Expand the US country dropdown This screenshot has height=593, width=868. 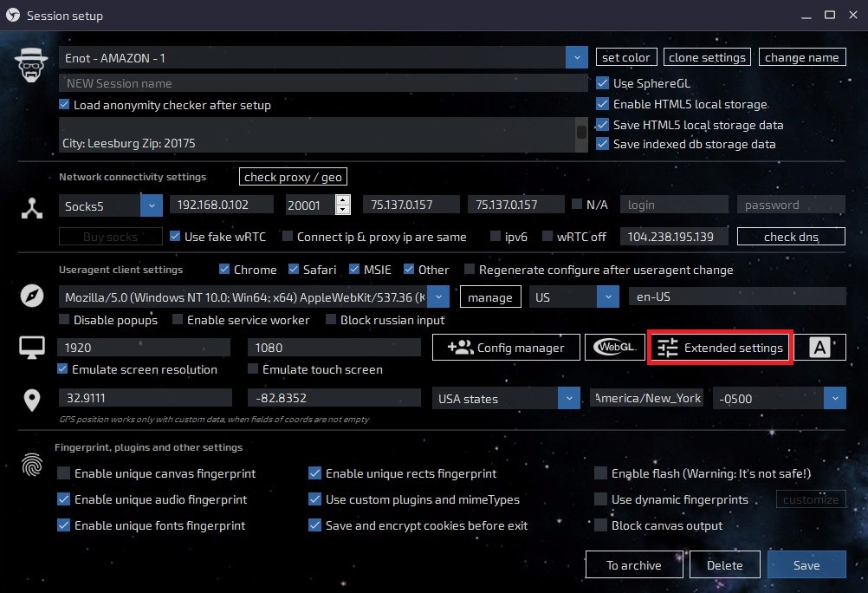tap(608, 297)
